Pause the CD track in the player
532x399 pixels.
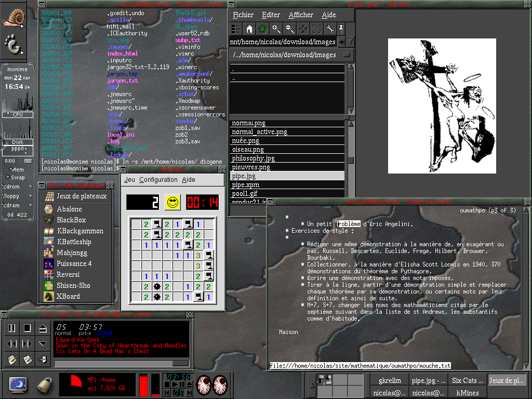pos(11,328)
